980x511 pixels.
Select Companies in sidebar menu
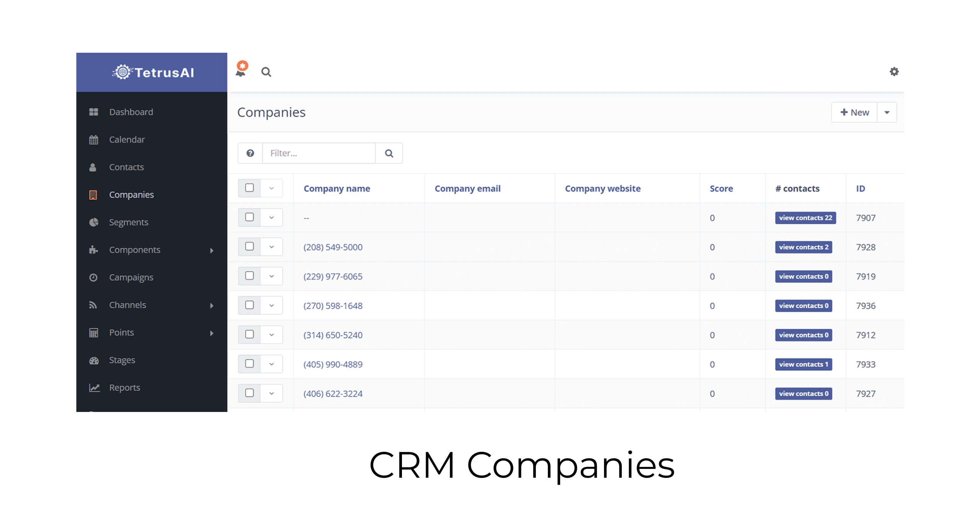131,195
